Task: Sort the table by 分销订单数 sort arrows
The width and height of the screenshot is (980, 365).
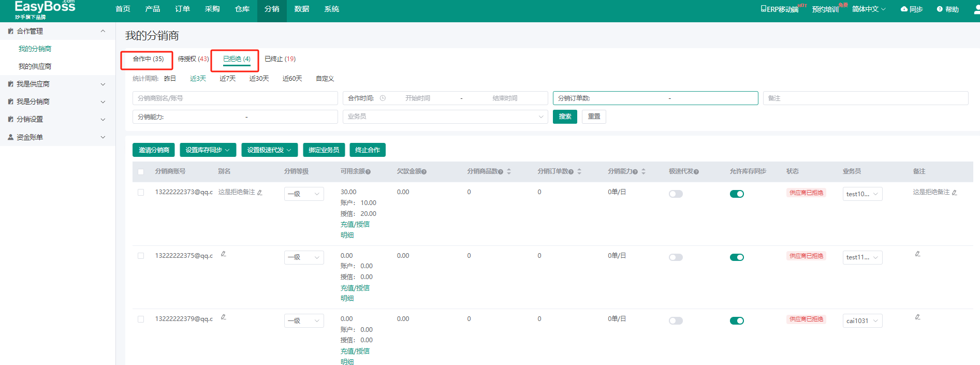Action: coord(579,171)
